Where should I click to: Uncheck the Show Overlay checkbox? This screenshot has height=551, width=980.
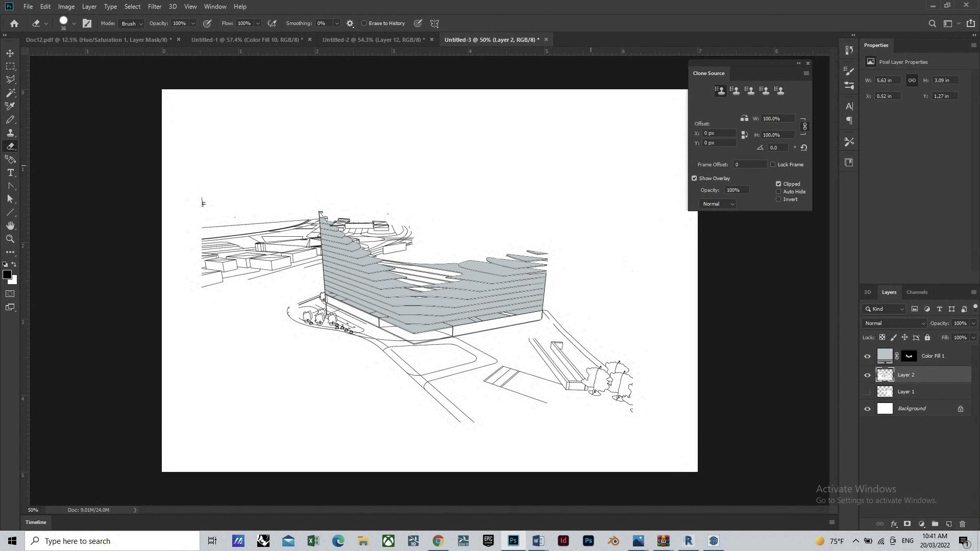pyautogui.click(x=694, y=179)
